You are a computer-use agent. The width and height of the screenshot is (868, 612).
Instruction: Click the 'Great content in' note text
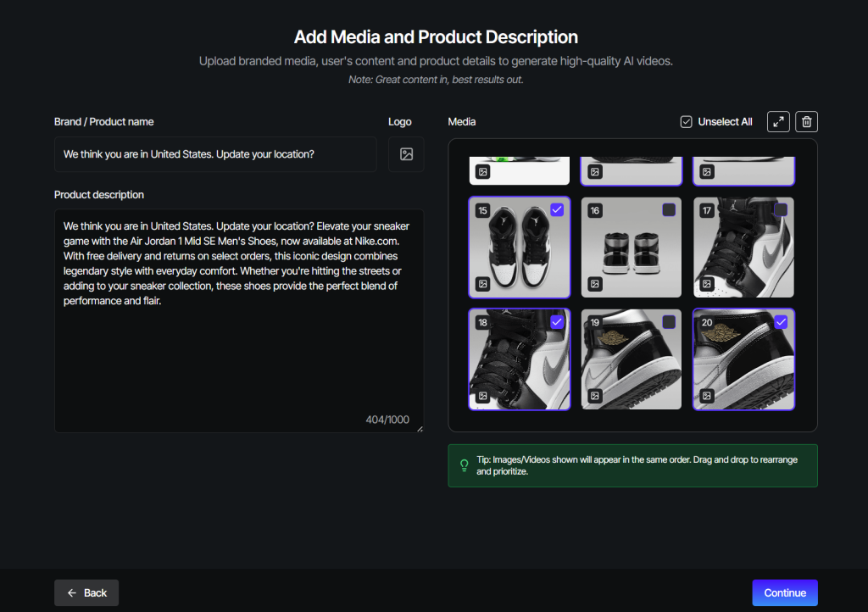coord(436,80)
